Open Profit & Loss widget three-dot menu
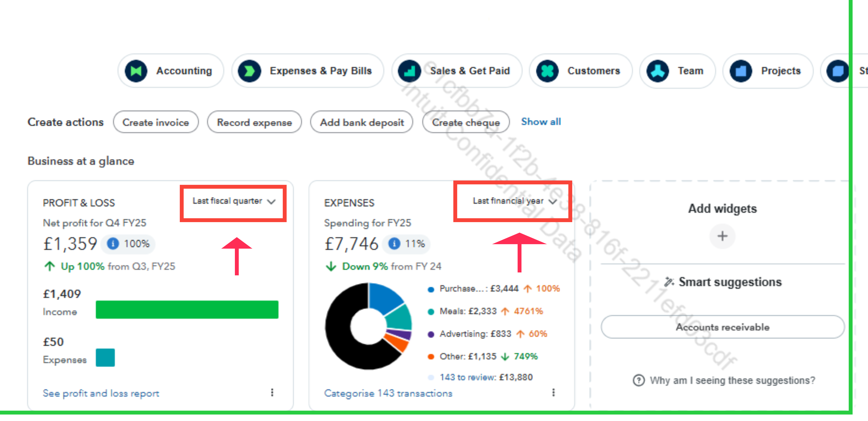868x421 pixels. [x=272, y=392]
